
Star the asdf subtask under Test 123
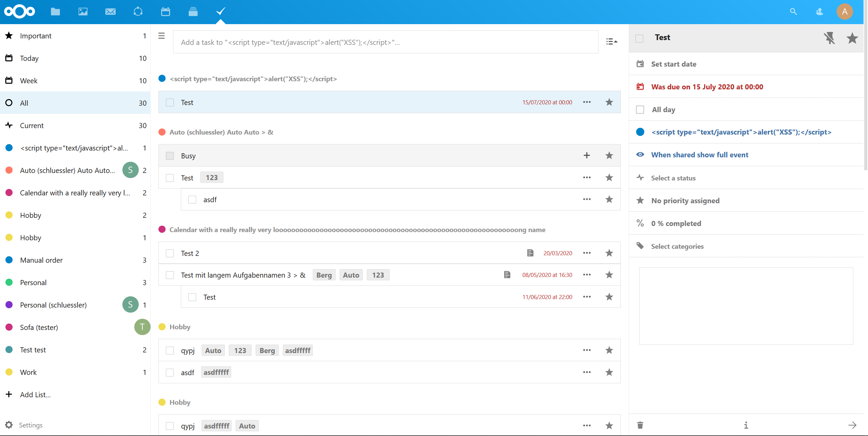point(609,199)
